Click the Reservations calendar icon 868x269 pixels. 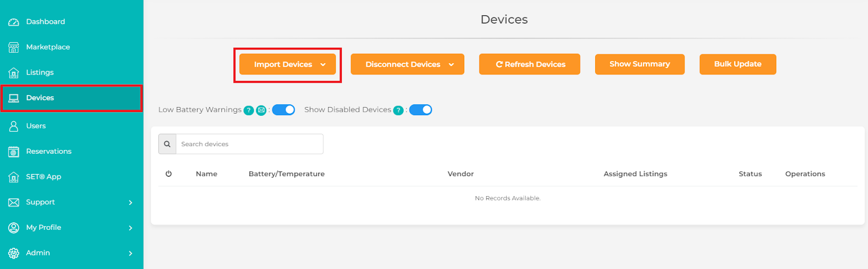(x=14, y=152)
